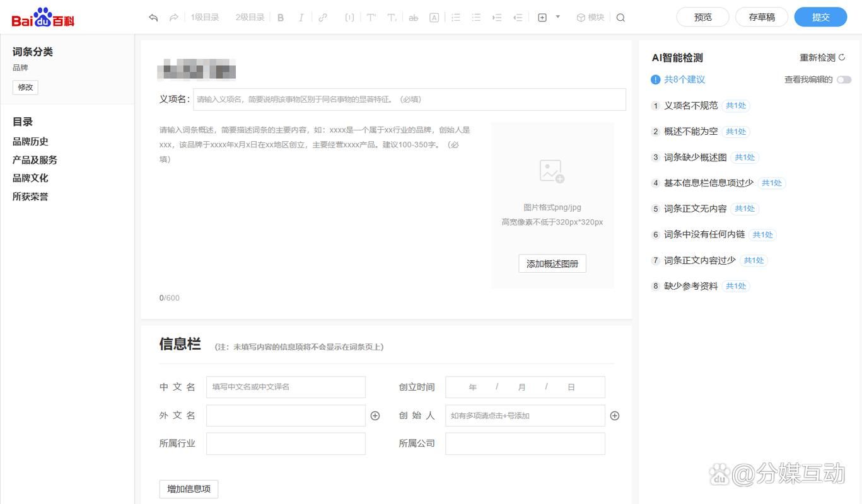The width and height of the screenshot is (862, 504).
Task: Go to 所获荣誉 in the catalog
Action: click(x=30, y=197)
